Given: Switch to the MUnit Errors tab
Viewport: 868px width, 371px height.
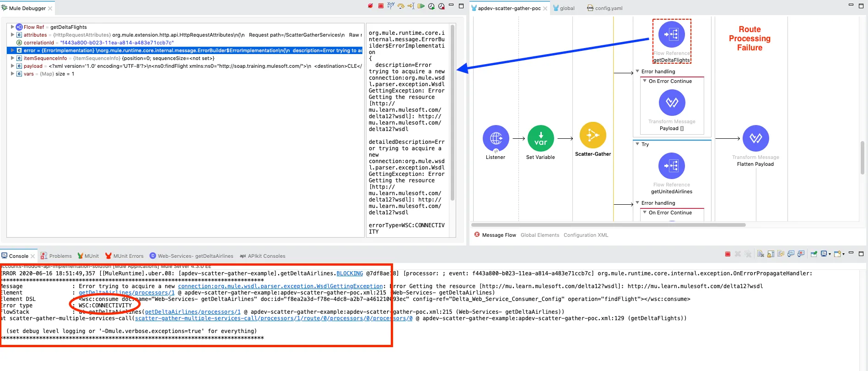Looking at the screenshot, I should click(124, 256).
